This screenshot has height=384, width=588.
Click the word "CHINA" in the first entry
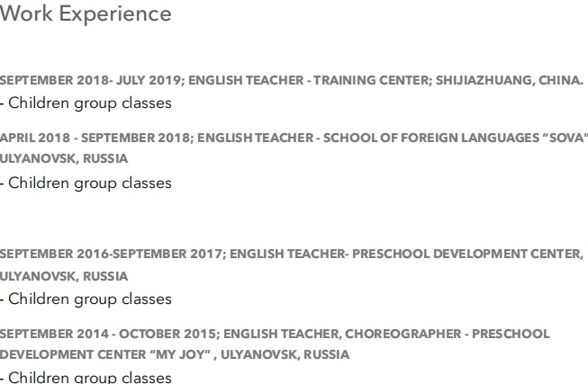click(560, 80)
